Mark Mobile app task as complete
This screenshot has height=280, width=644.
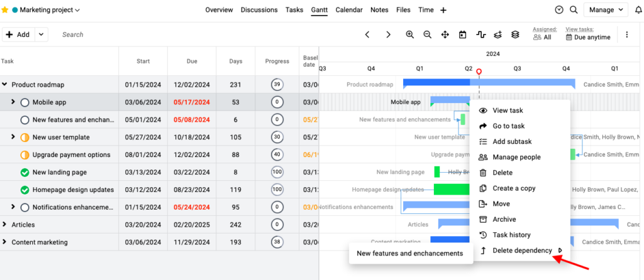coord(25,102)
